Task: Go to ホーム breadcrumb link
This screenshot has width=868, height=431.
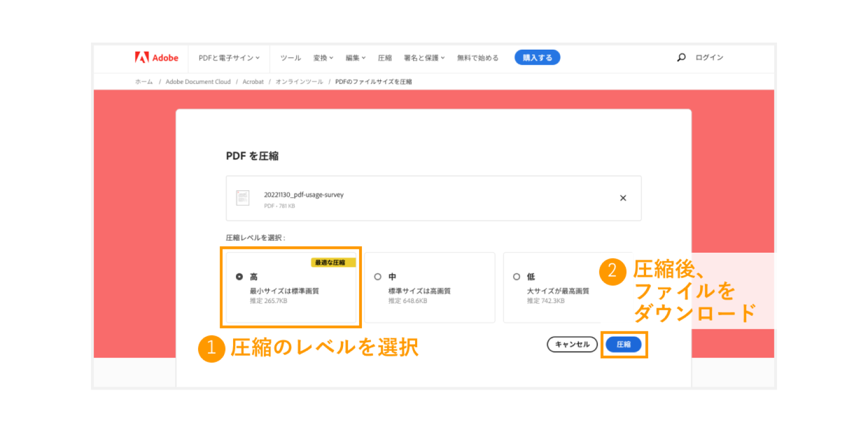Action: click(144, 82)
